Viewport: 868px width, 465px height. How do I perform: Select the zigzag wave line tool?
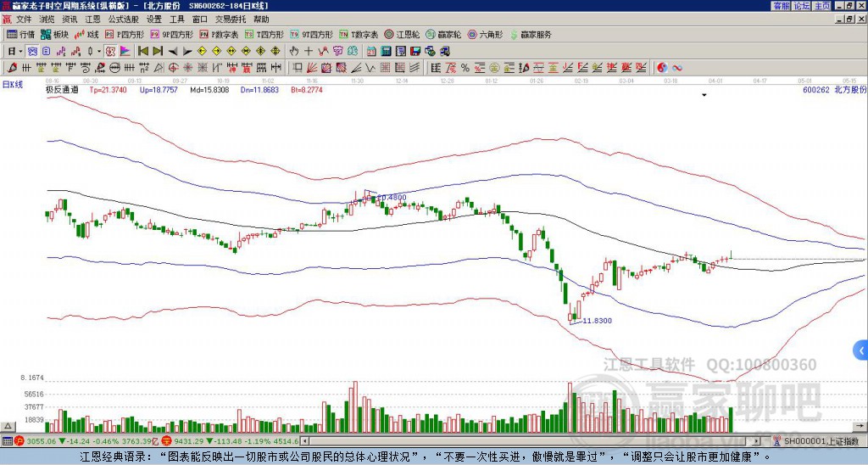click(370, 68)
